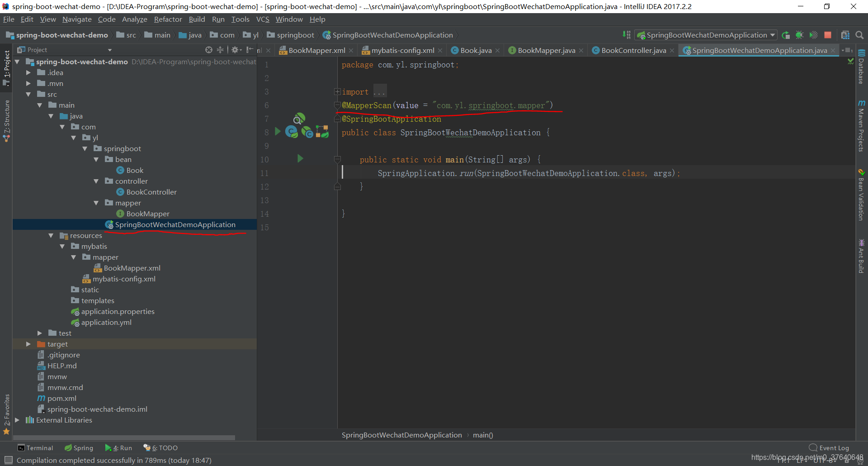868x466 pixels.
Task: Click the Project panel horizontal scrollbar
Action: (x=124, y=437)
